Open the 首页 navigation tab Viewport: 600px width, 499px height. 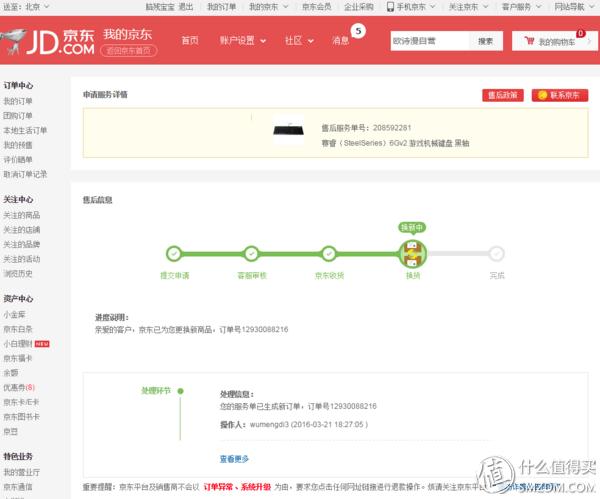point(189,41)
